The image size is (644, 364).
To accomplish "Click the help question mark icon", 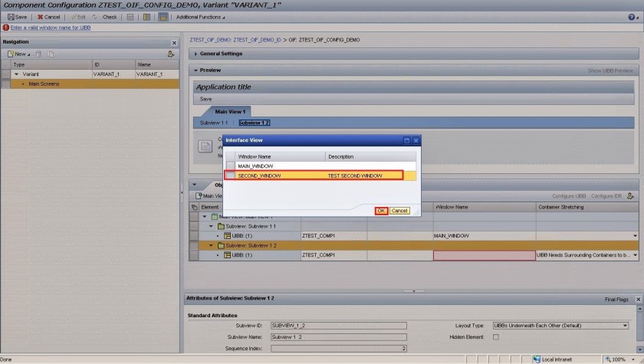I will 632,17.
